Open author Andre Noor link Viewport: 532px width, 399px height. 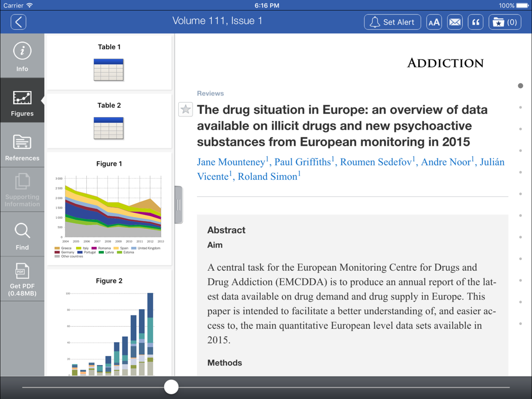point(447,162)
